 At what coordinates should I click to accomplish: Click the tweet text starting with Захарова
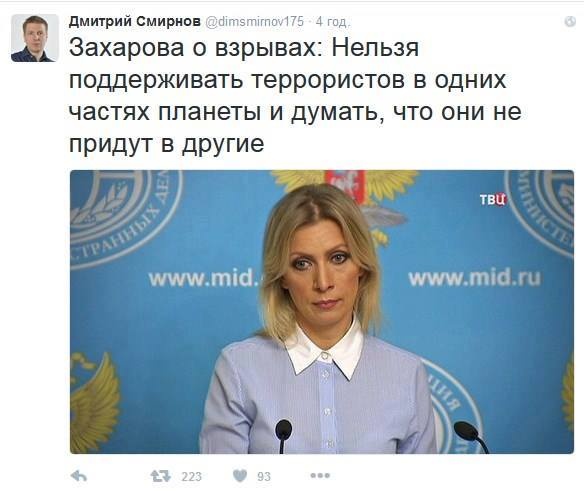(295, 96)
